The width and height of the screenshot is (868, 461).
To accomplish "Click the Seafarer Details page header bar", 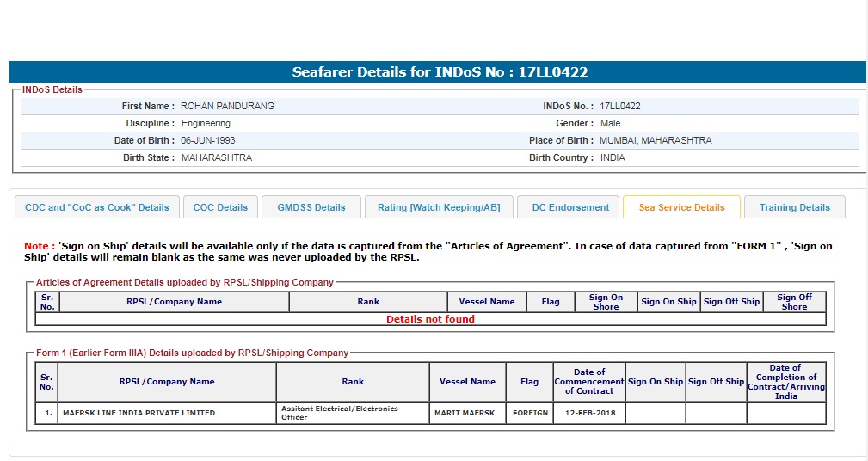I will (439, 72).
